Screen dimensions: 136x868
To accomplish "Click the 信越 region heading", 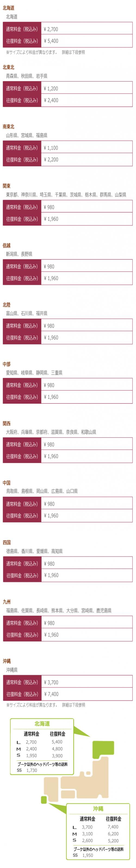I will pyautogui.click(x=6, y=245).
